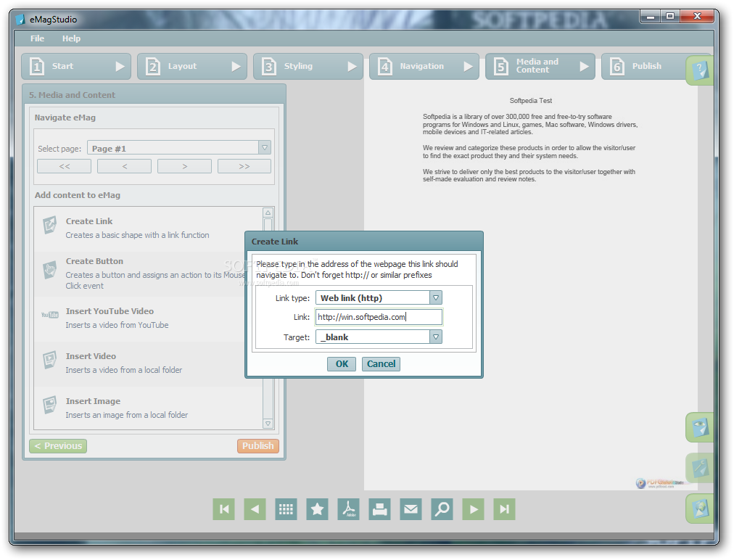This screenshot has height=560, width=734.
Task: Click content list scrollbar down arrow
Action: pyautogui.click(x=268, y=424)
